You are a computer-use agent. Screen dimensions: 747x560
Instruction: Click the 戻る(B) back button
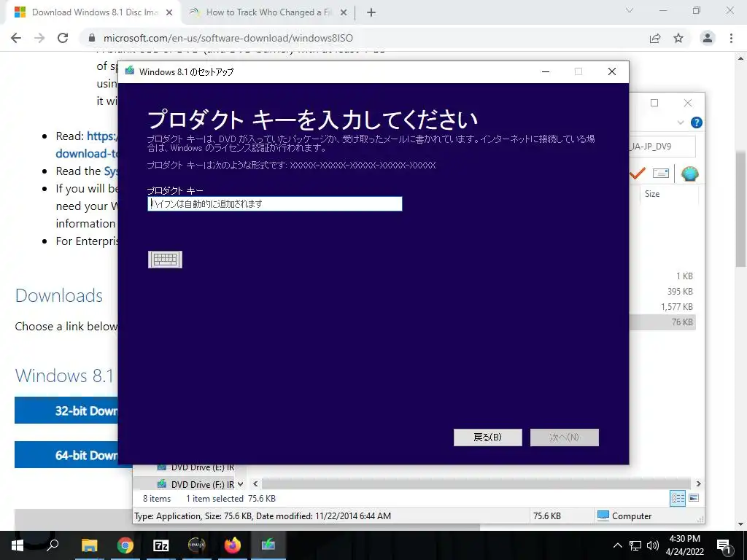[x=488, y=437]
